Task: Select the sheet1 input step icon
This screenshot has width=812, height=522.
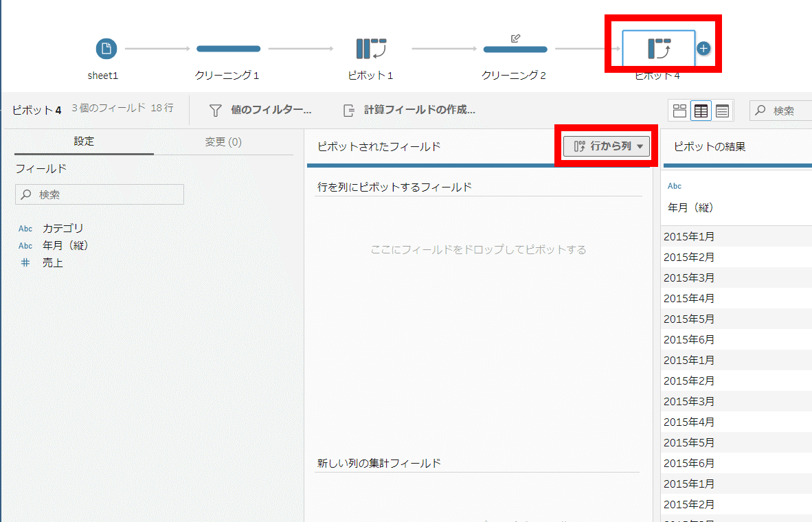Action: pyautogui.click(x=106, y=49)
